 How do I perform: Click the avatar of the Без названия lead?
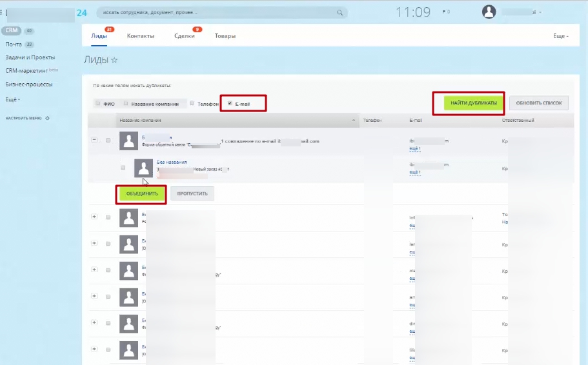(144, 168)
